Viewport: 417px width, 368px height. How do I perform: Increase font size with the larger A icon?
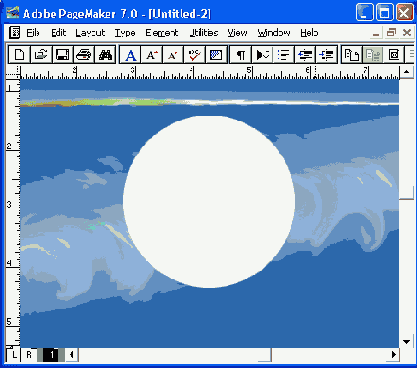pyautogui.click(x=152, y=55)
